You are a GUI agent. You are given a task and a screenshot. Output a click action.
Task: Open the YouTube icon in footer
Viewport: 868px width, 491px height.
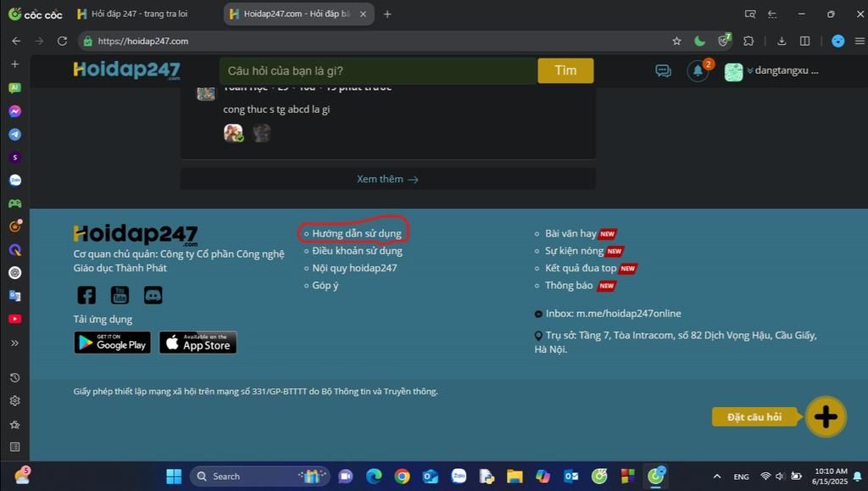click(x=120, y=295)
